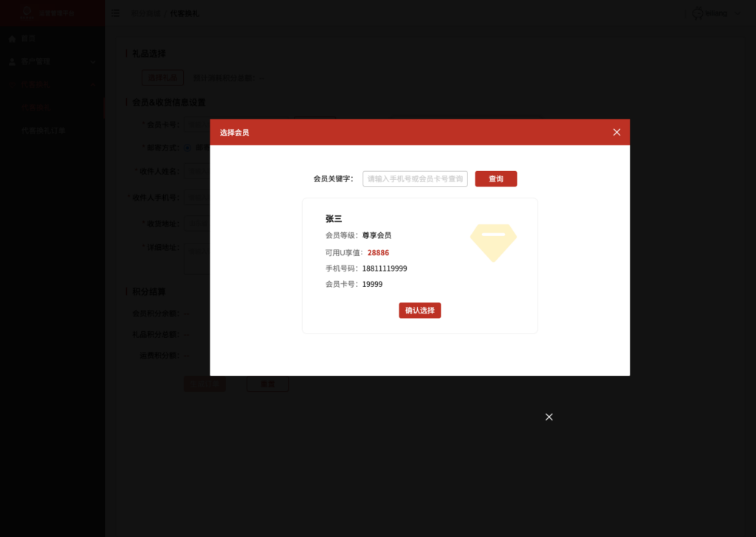The width and height of the screenshot is (756, 537).
Task: Click the 查询 search button
Action: tap(495, 179)
